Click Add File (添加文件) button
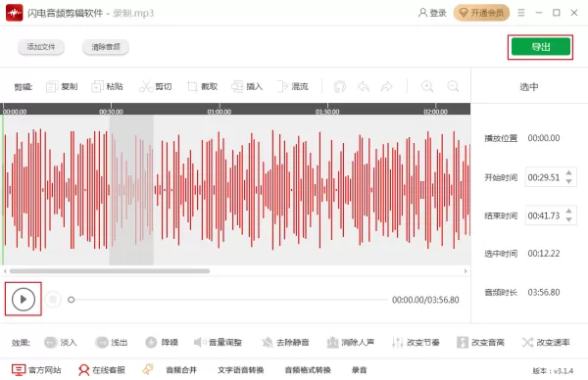 [x=41, y=47]
